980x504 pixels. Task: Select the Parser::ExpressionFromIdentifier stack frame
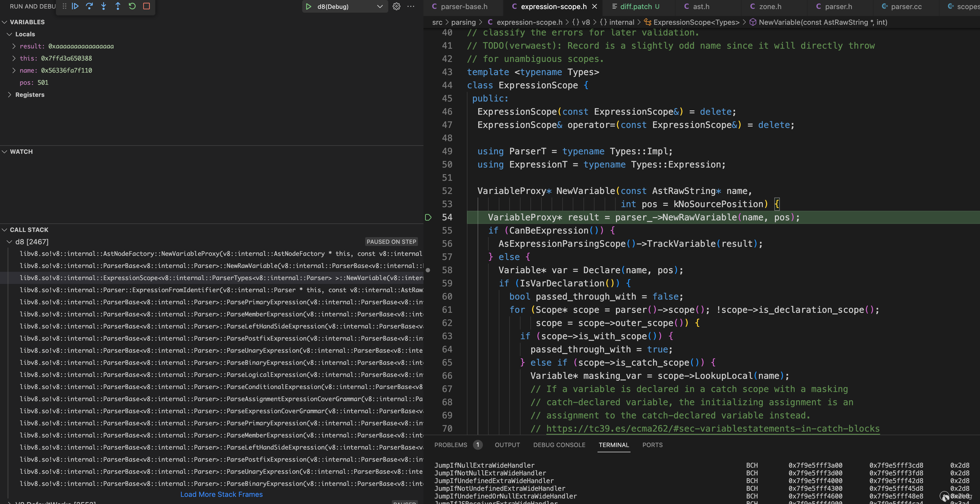[221, 290]
